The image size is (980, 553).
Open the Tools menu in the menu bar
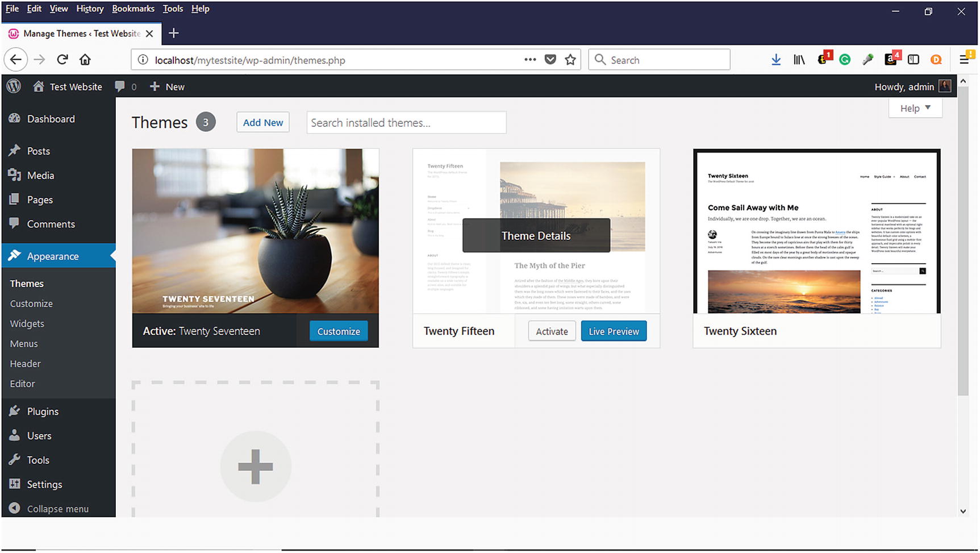coord(173,9)
